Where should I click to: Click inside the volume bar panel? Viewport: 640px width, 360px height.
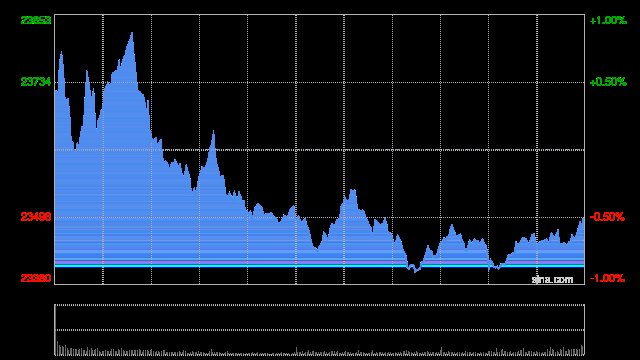click(x=320, y=330)
